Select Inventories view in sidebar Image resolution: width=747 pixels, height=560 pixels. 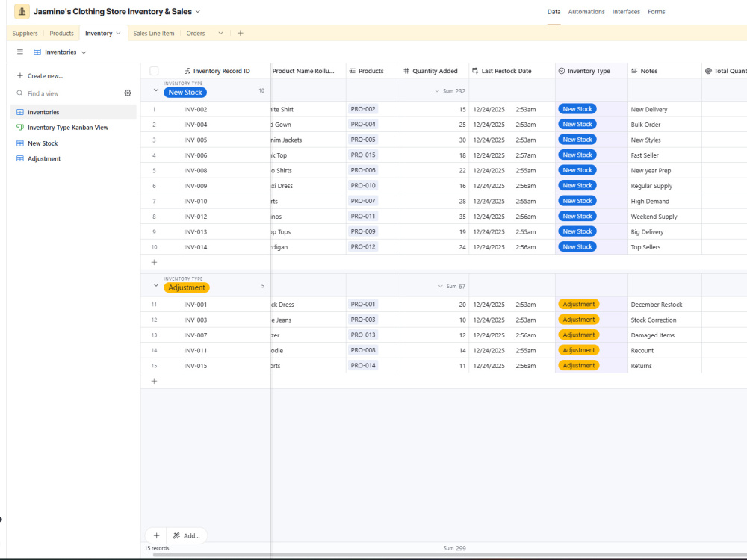(73, 113)
